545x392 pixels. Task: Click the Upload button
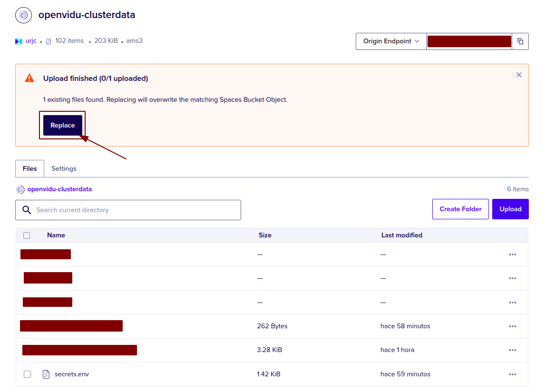[510, 209]
